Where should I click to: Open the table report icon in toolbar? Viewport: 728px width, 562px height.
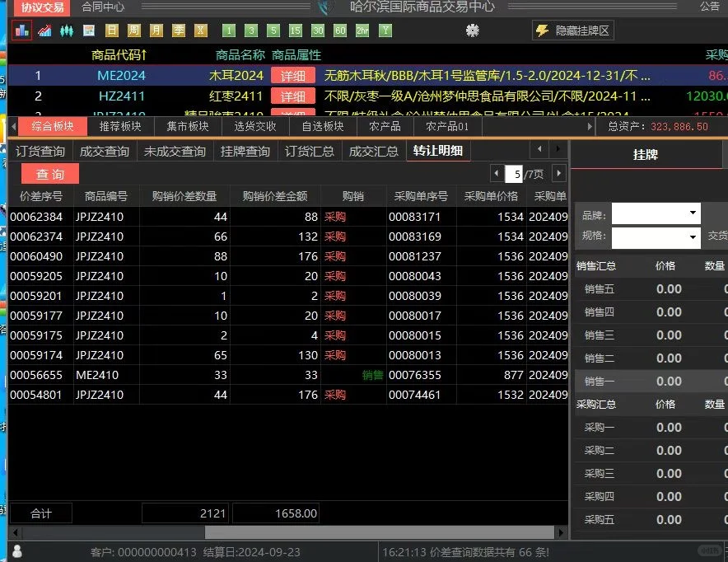(x=89, y=30)
